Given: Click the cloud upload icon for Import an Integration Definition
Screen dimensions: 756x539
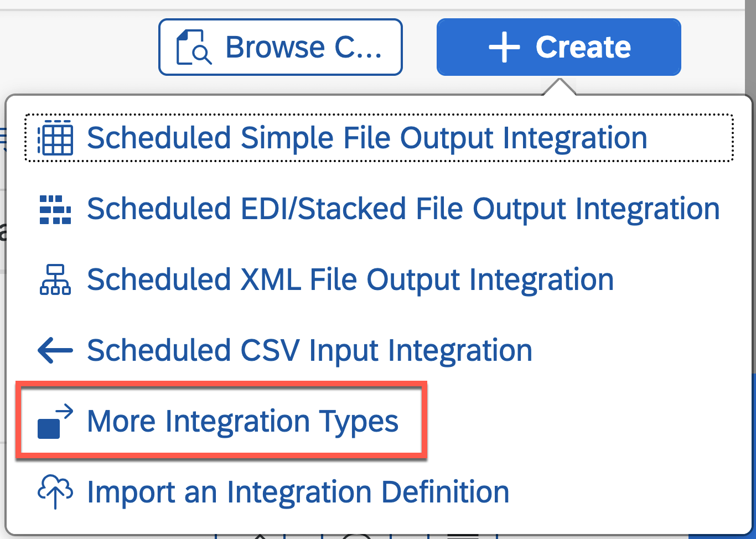Looking at the screenshot, I should click(x=55, y=491).
